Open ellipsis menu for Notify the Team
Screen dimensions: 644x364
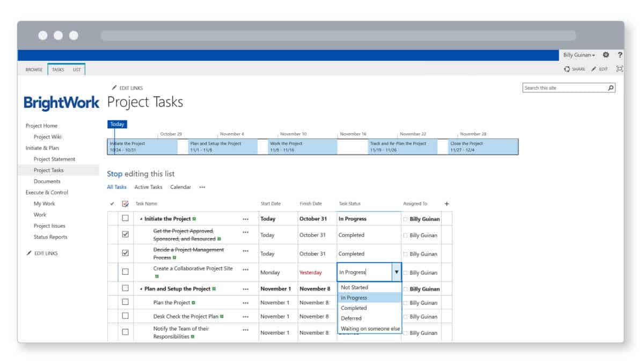pos(245,330)
